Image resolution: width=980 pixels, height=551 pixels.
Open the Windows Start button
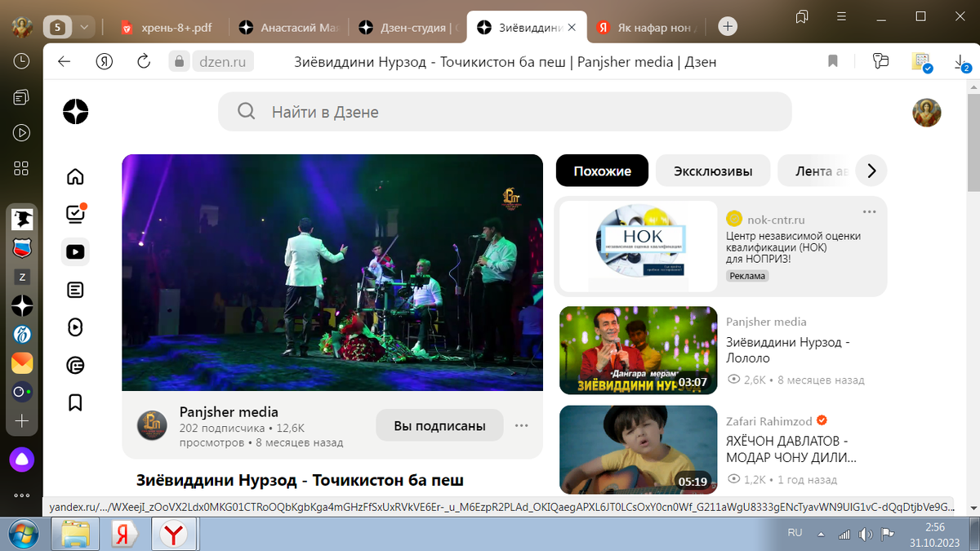[x=22, y=535]
